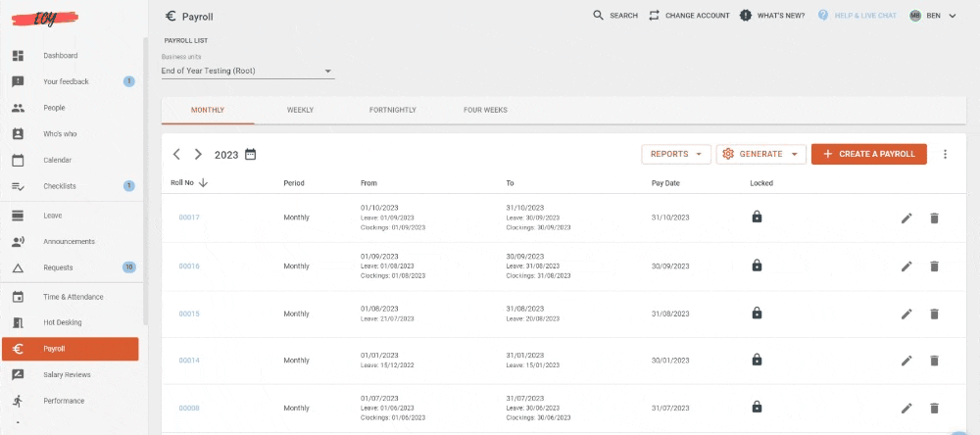The height and width of the screenshot is (435, 980).
Task: Open payroll roll 00014
Action: pos(189,361)
